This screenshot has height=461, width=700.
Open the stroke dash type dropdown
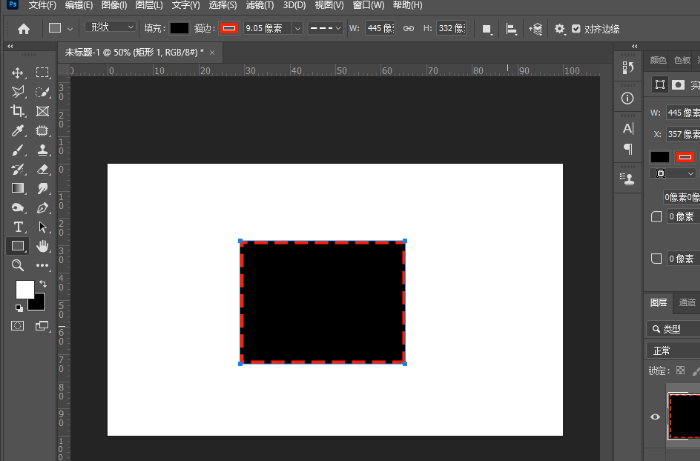[x=325, y=28]
